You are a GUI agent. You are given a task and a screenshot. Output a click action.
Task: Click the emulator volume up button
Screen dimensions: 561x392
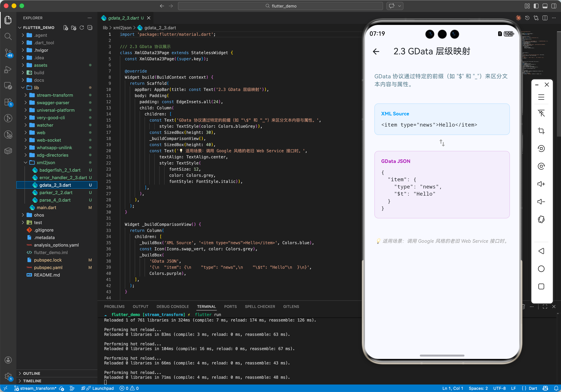[x=541, y=184]
